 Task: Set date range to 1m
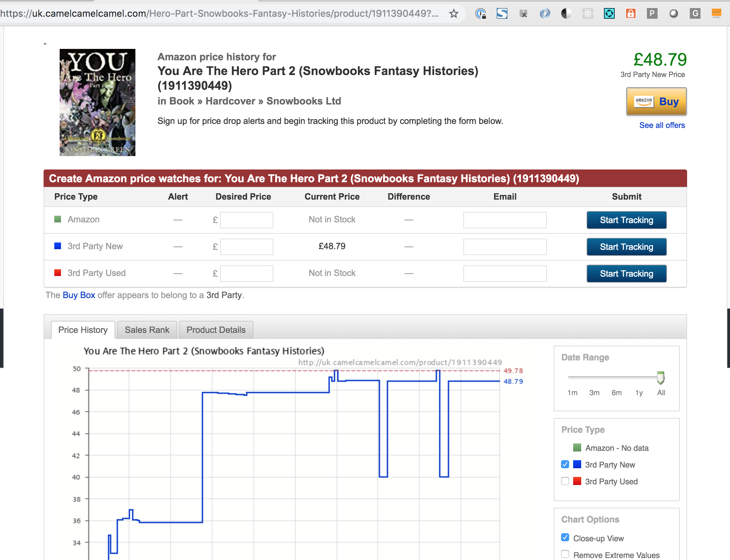click(572, 393)
